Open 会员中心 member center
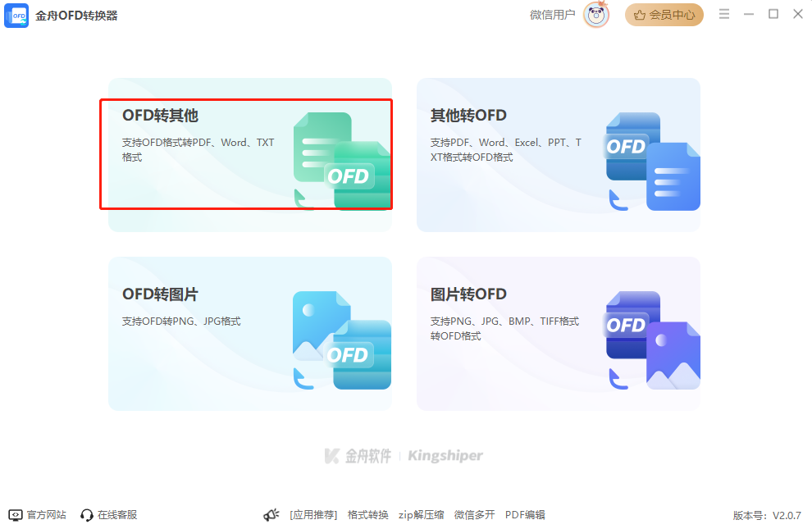The image size is (812, 529). click(x=664, y=15)
